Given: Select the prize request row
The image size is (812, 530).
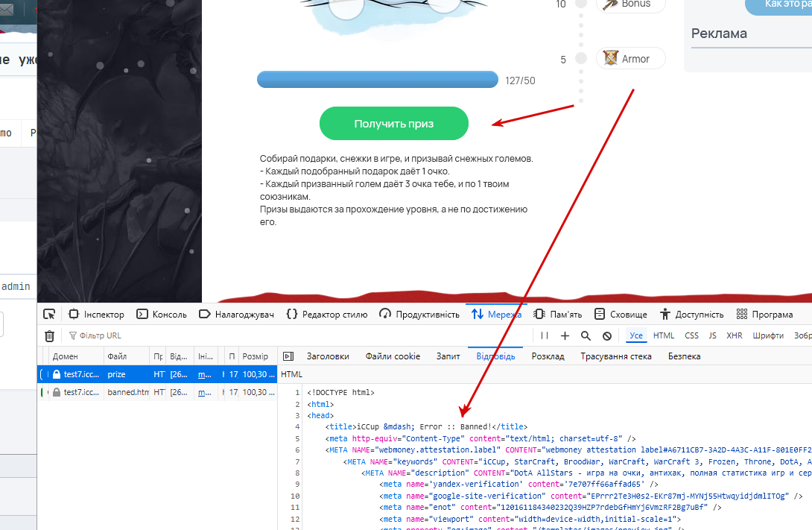Looking at the screenshot, I should pyautogui.click(x=157, y=374).
